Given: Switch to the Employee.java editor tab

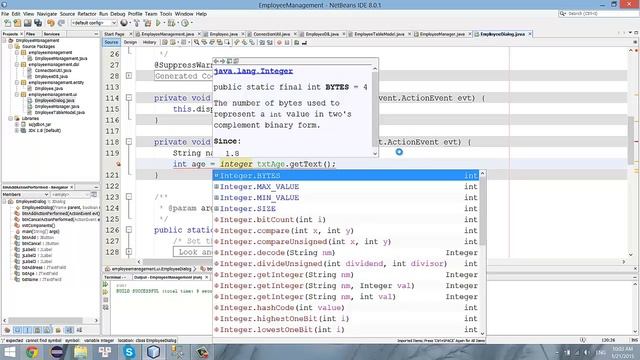Looking at the screenshot, I should point(224,34).
